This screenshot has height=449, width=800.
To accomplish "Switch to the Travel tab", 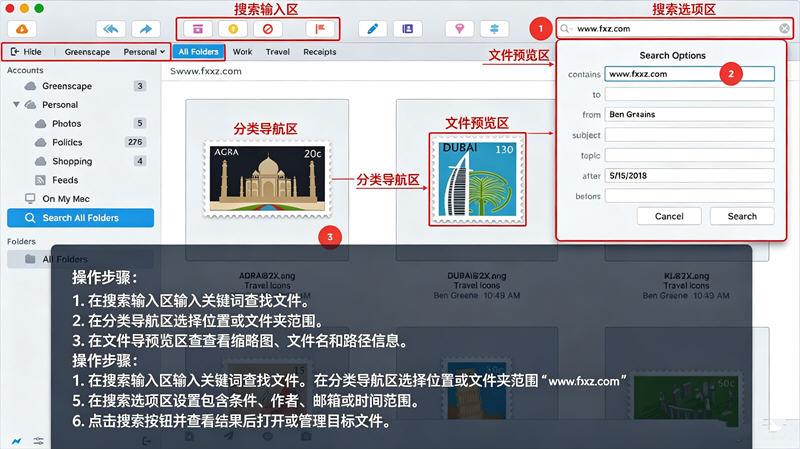I will click(x=278, y=52).
